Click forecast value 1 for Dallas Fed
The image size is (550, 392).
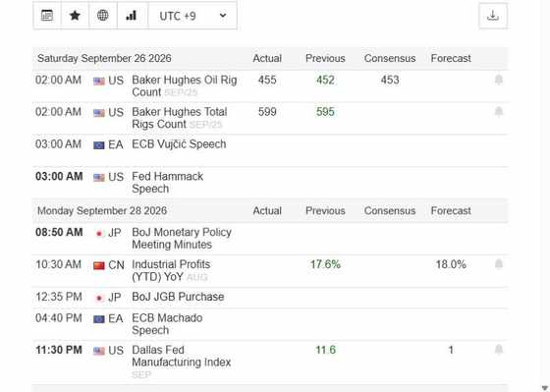point(451,350)
